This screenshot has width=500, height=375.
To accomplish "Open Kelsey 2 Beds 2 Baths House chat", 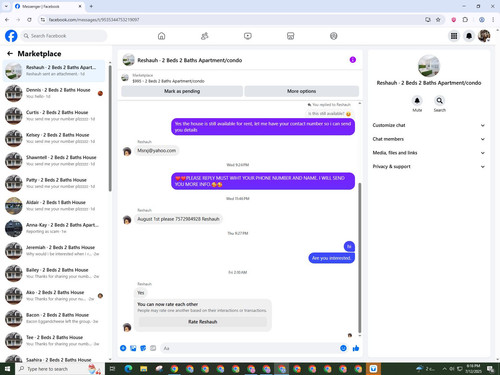I will (54, 138).
